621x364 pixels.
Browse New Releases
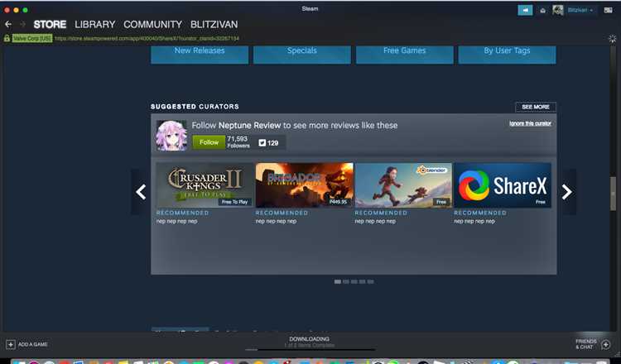click(200, 55)
